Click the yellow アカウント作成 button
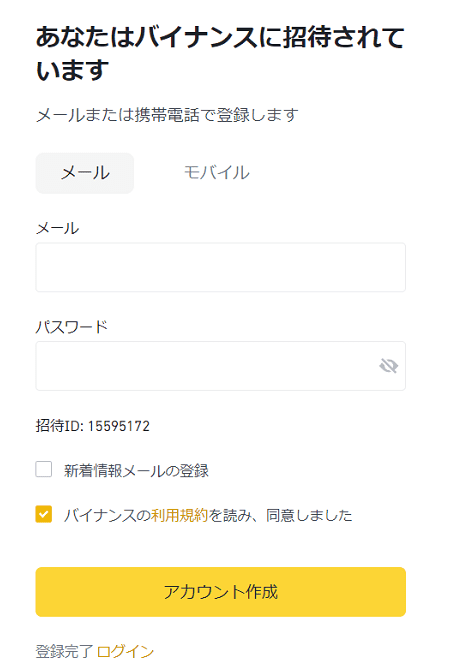This screenshot has height=670, width=460. (x=220, y=592)
